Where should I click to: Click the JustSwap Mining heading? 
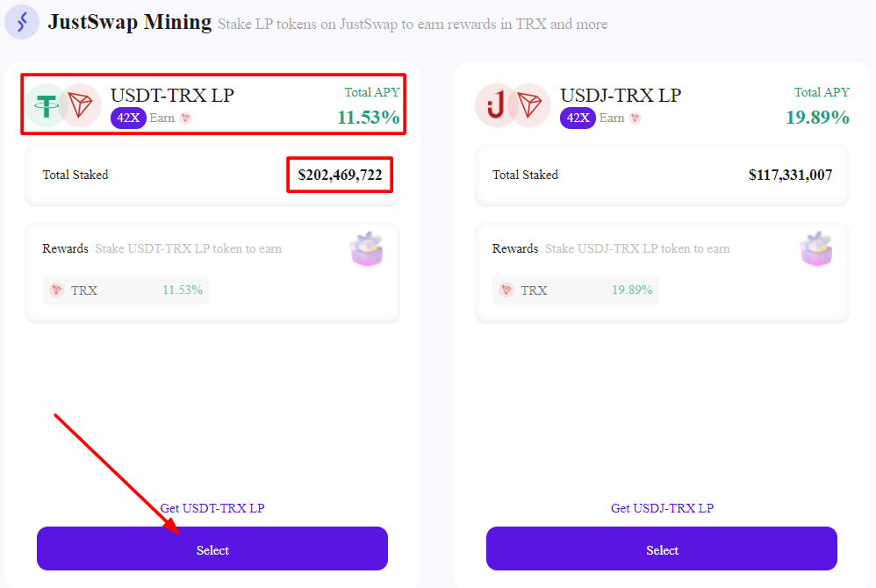click(130, 22)
